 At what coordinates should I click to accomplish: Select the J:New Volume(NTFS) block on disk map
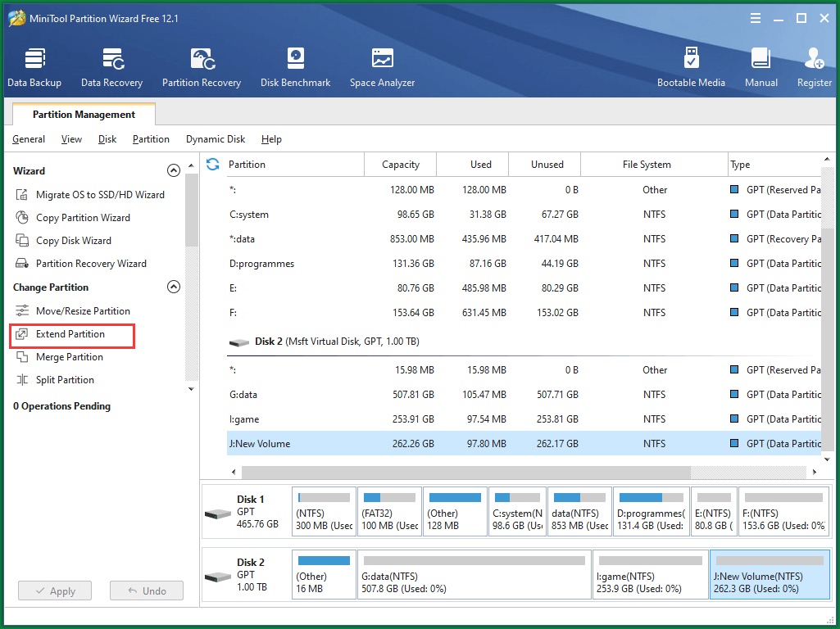pyautogui.click(x=770, y=574)
